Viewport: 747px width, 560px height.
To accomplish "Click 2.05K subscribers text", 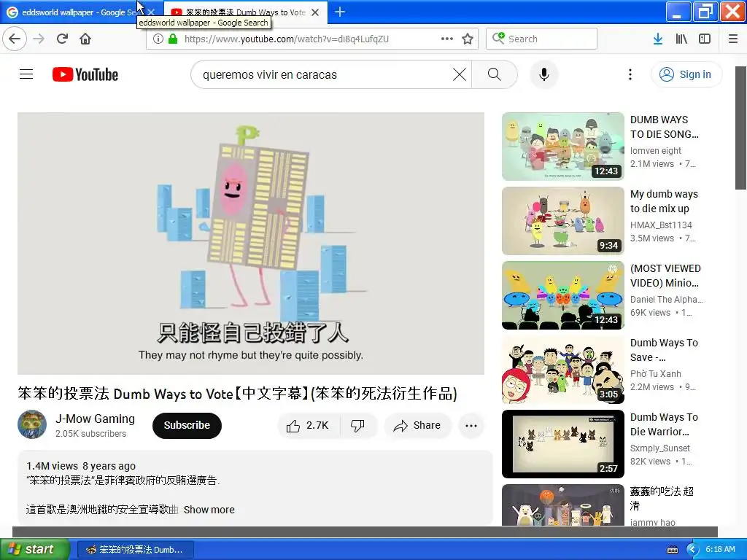I will 90,433.
